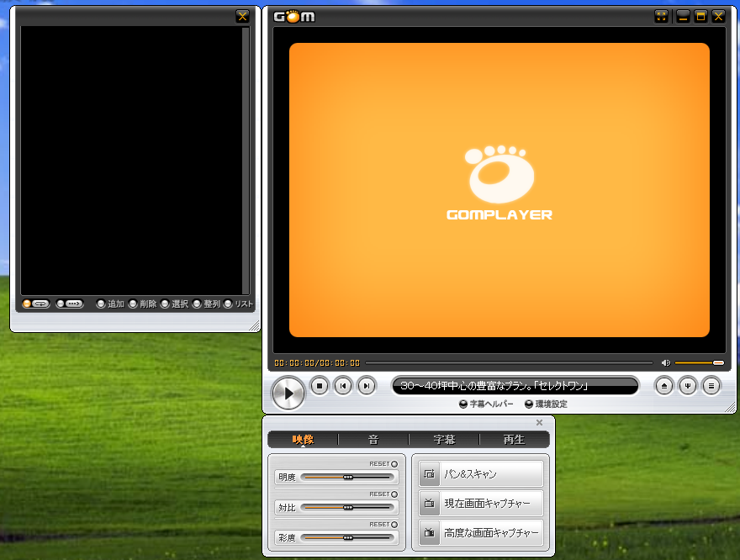Reset the 彩度 saturation setting
The height and width of the screenshot is (560, 740).
click(383, 524)
